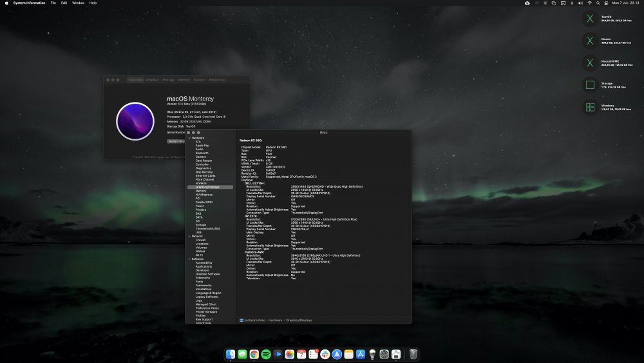Screen dimensions: 644x363
Task: Open the Trash in the Dock
Action: (413, 354)
